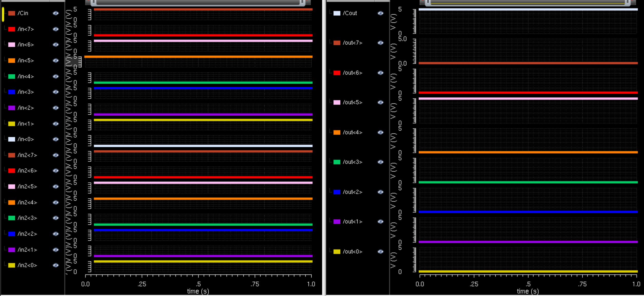644x296 pixels.
Task: Click the eye icon for /out<0>
Action: 380,252
